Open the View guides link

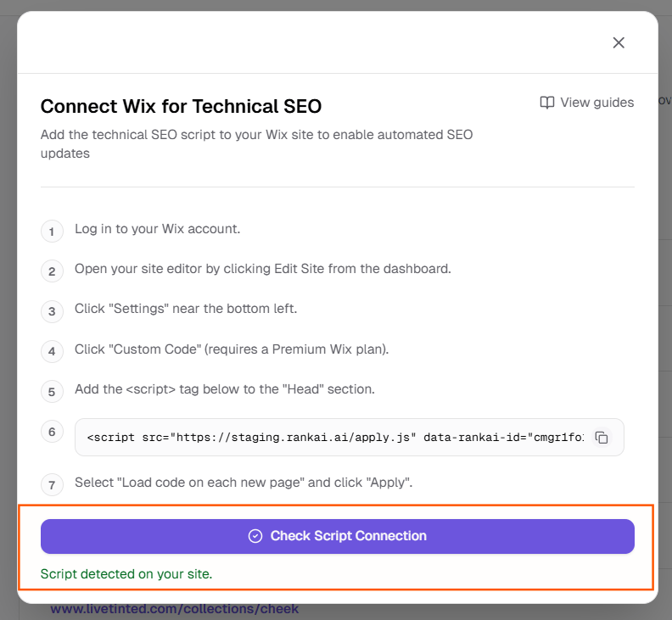click(x=586, y=103)
